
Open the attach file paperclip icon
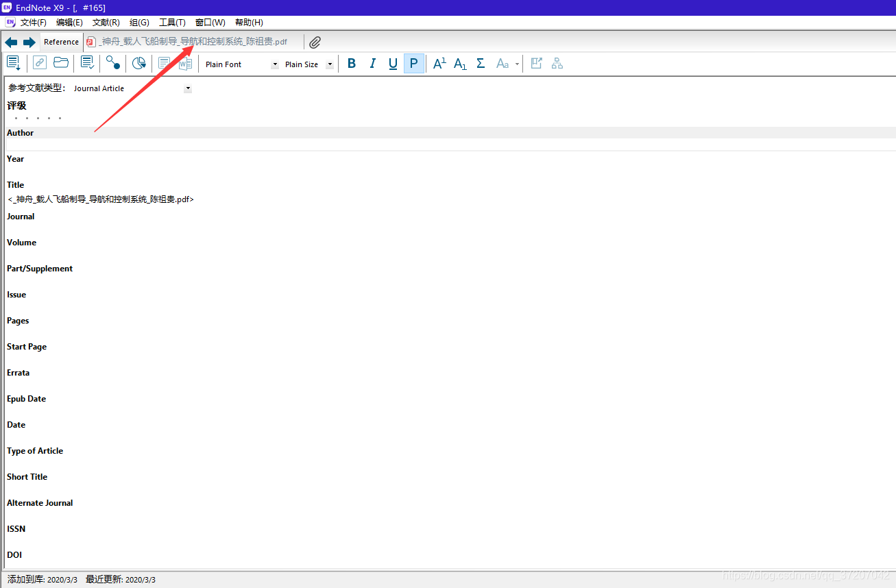coord(315,42)
